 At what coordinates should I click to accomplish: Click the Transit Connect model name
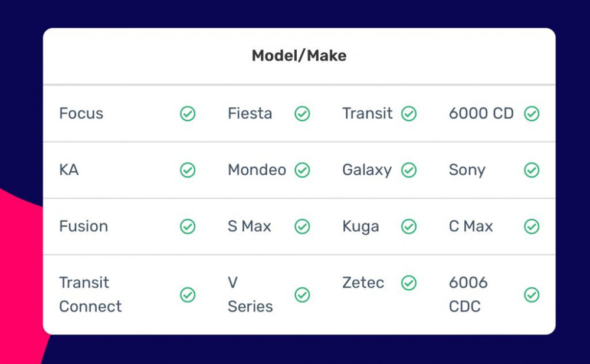pos(90,294)
